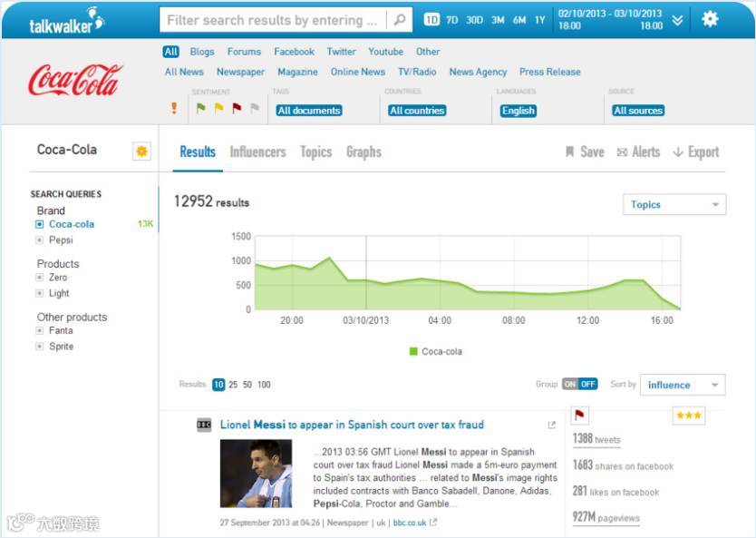Click the Coca-Cola project sun icon
Image resolution: width=756 pixels, height=538 pixels.
pyautogui.click(x=141, y=151)
